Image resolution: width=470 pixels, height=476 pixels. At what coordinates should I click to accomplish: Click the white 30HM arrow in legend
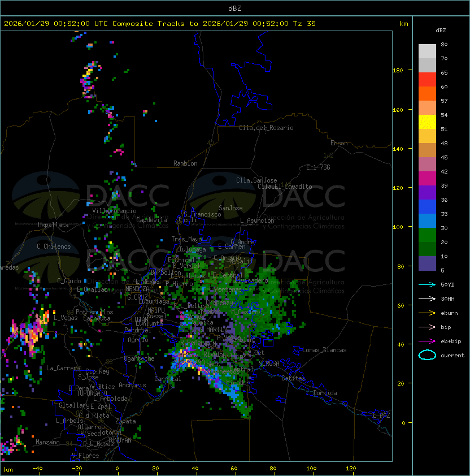click(x=427, y=298)
